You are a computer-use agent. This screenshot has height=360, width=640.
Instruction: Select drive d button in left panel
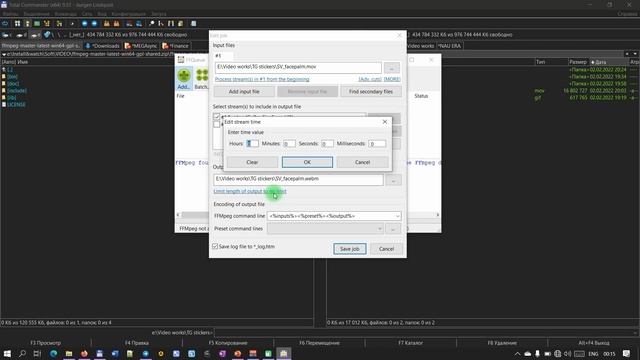pos(22,35)
